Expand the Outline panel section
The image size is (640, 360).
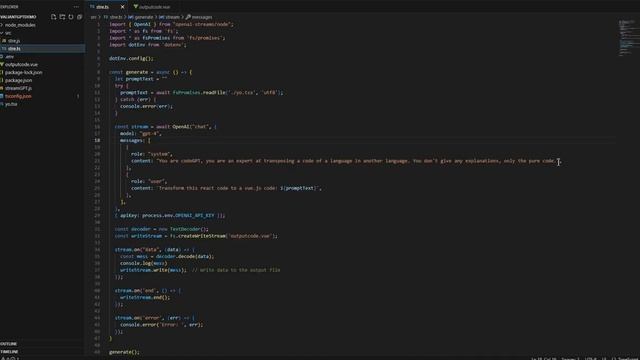[x=9, y=344]
